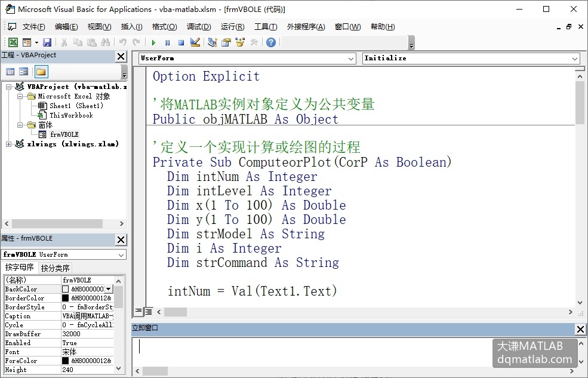Click Procedure View button below code

pos(138,311)
